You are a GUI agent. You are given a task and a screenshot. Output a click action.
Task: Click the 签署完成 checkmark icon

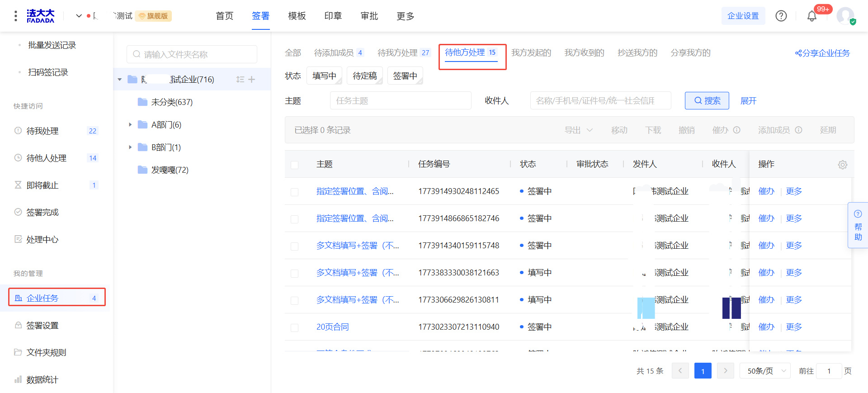click(18, 212)
